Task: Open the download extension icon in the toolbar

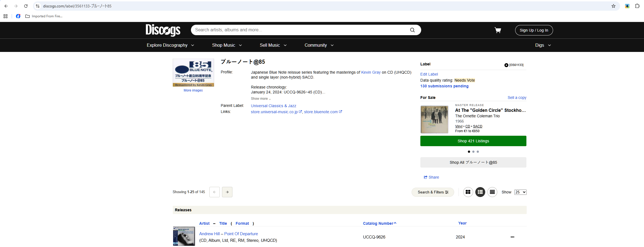Action: [627, 6]
